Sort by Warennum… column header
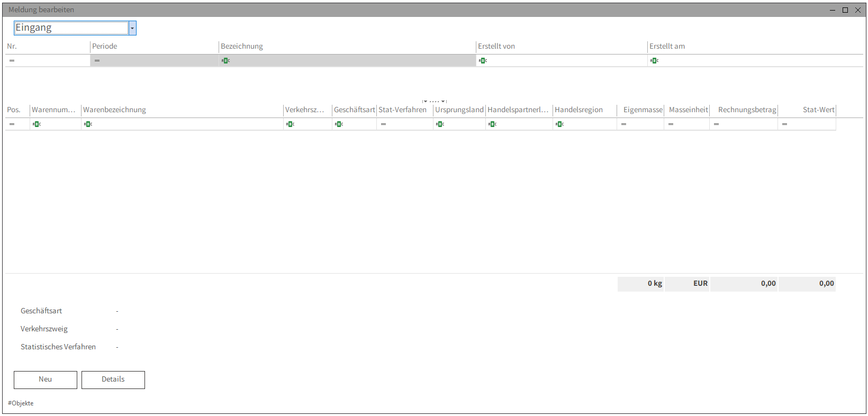 (x=56, y=110)
